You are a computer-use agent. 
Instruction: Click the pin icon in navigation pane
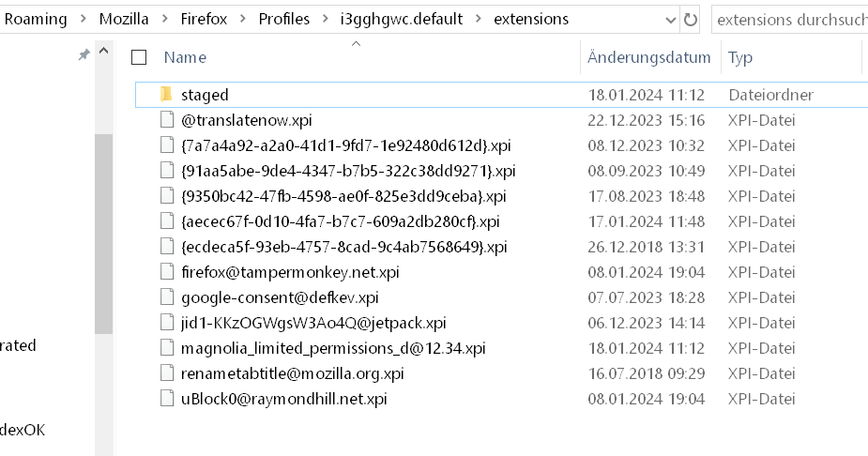pos(84,56)
